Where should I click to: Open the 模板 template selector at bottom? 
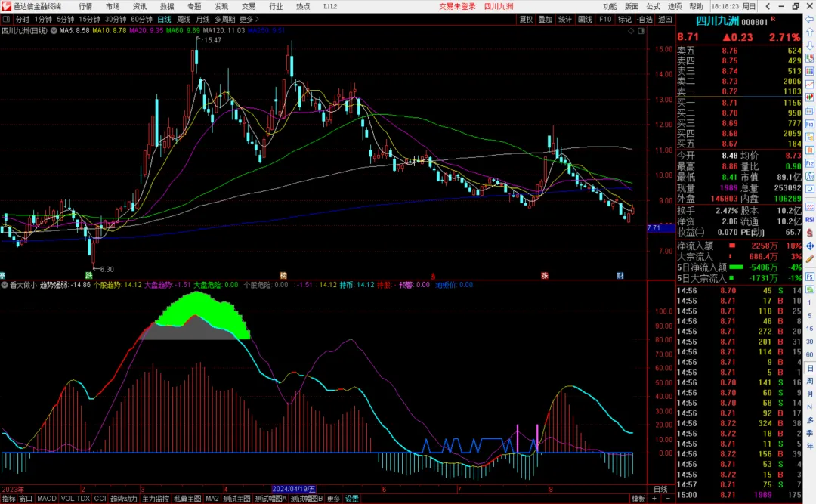tap(638, 499)
